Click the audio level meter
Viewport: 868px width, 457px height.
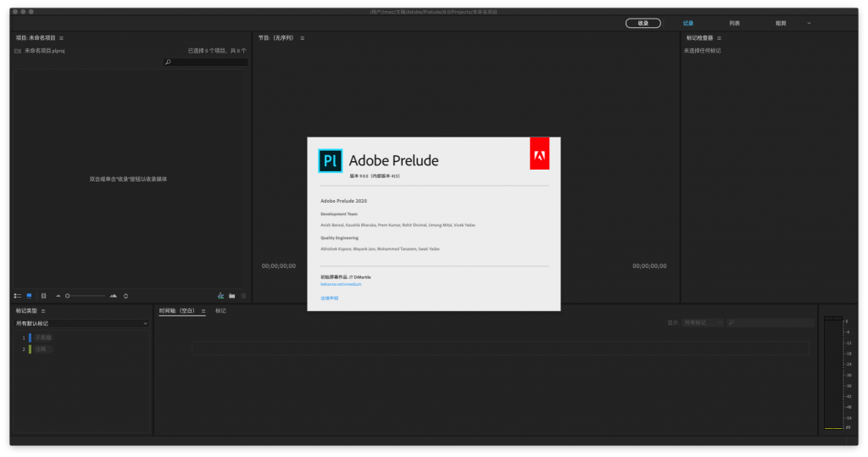pos(833,373)
